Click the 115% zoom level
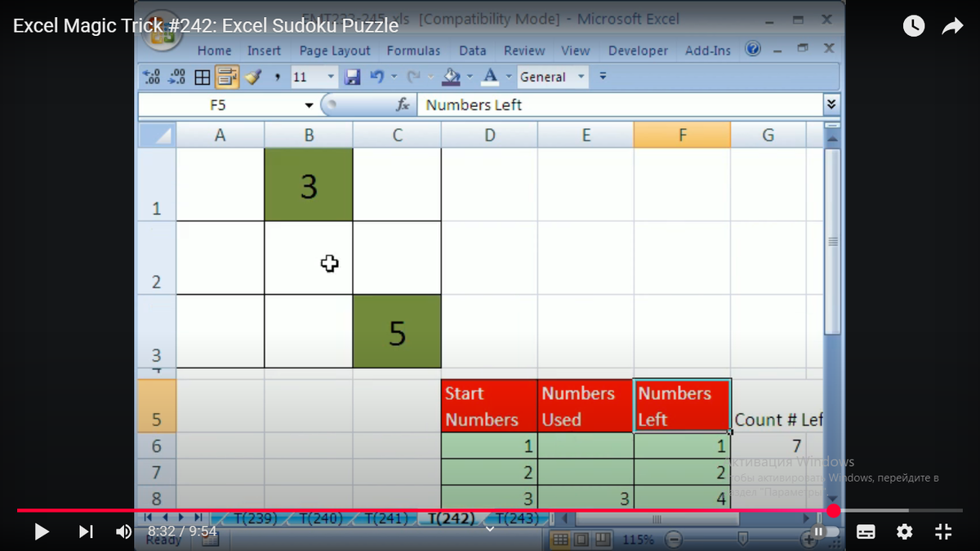 pyautogui.click(x=638, y=540)
